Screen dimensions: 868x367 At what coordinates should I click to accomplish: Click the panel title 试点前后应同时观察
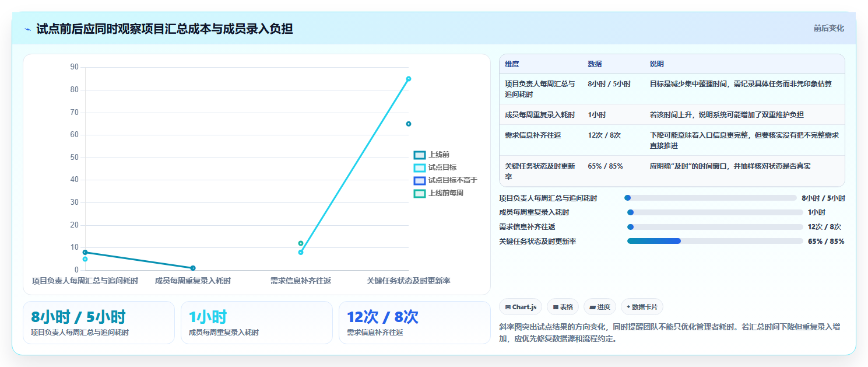coord(164,29)
